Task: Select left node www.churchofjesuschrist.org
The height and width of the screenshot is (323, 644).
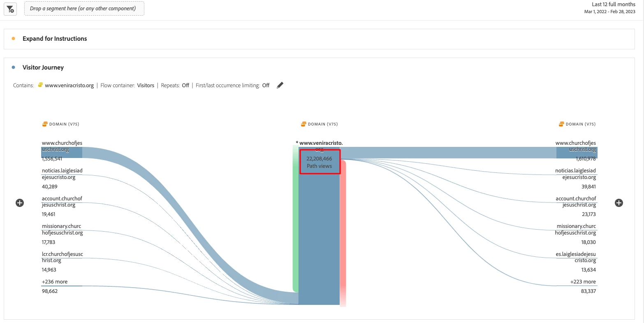Action: pos(62,152)
